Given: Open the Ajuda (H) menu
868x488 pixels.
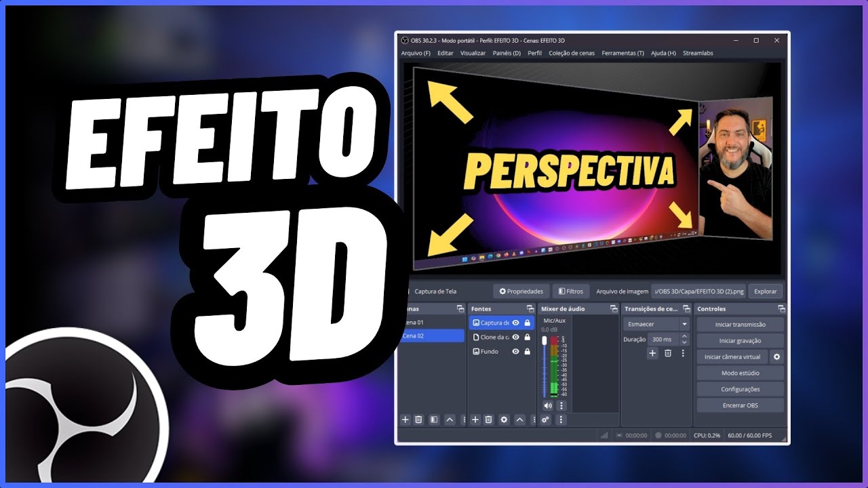Looking at the screenshot, I should coord(663,53).
